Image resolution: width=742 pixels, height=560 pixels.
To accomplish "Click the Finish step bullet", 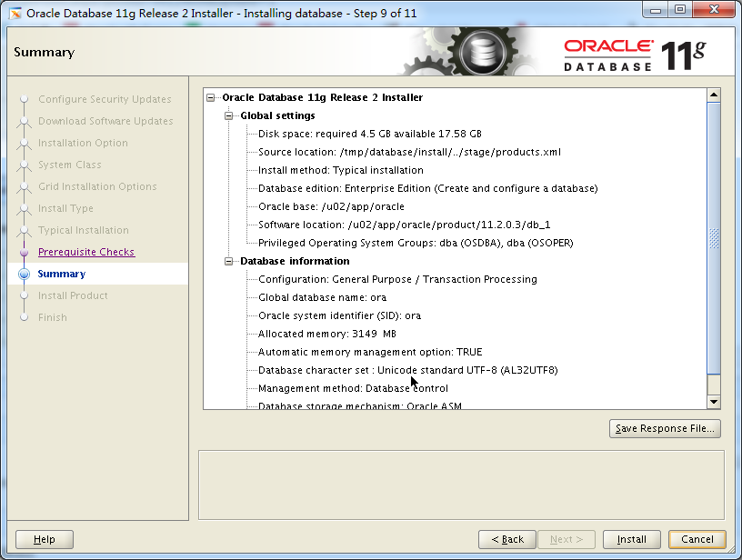I will pyautogui.click(x=25, y=317).
